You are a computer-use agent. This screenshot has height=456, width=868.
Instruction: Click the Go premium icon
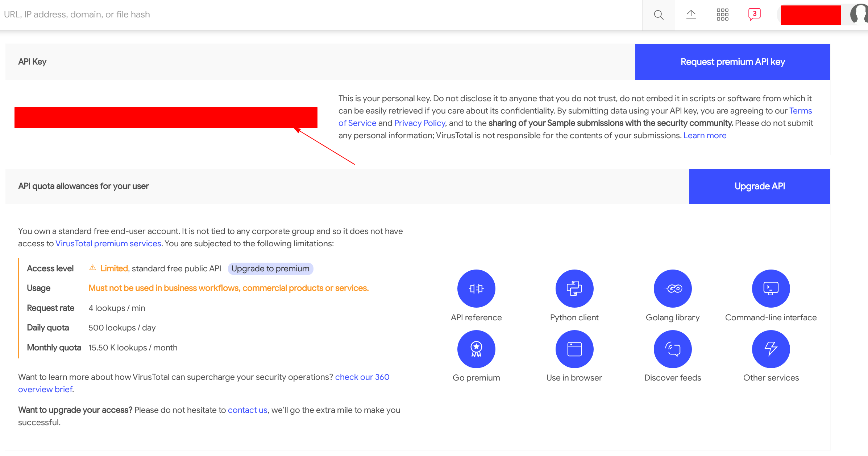pyautogui.click(x=476, y=349)
